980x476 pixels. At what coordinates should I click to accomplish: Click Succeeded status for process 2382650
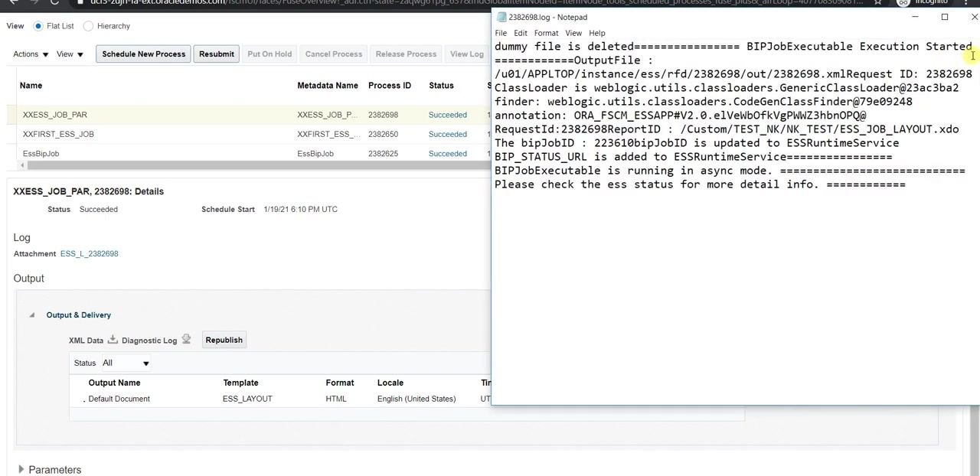pos(448,134)
